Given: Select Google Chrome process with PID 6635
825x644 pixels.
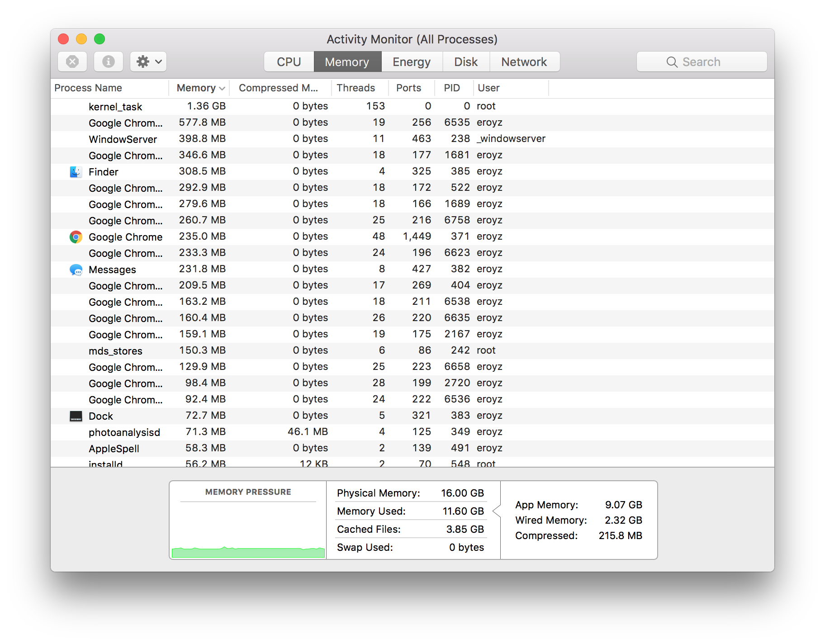Looking at the screenshot, I should point(412,318).
